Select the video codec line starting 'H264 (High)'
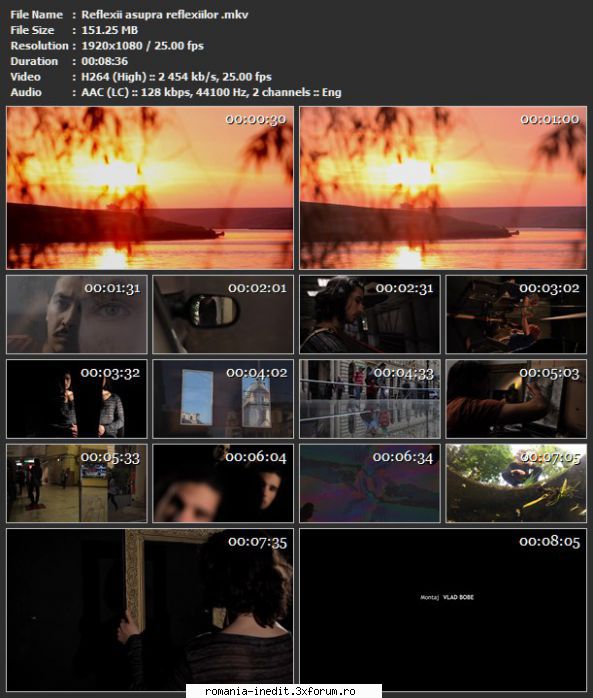Screen dimensions: 593x698 (176, 77)
